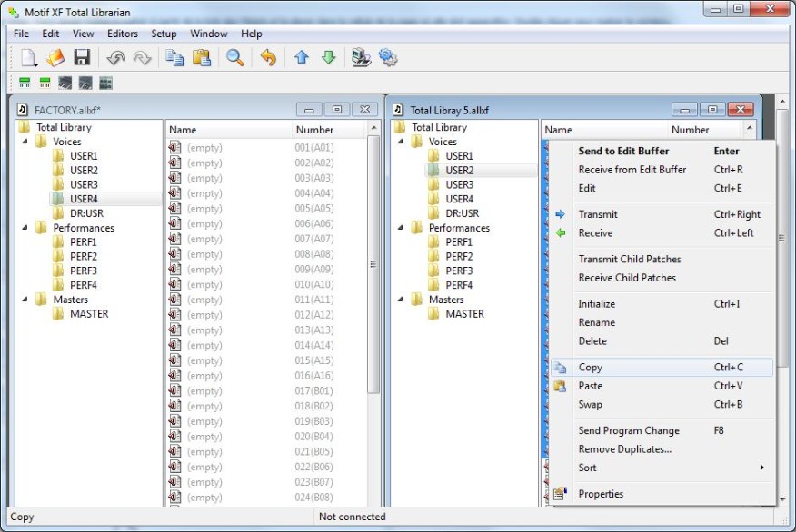Viewport: 796px width, 532px height.
Task: Open the Window menu
Action: pos(209,34)
